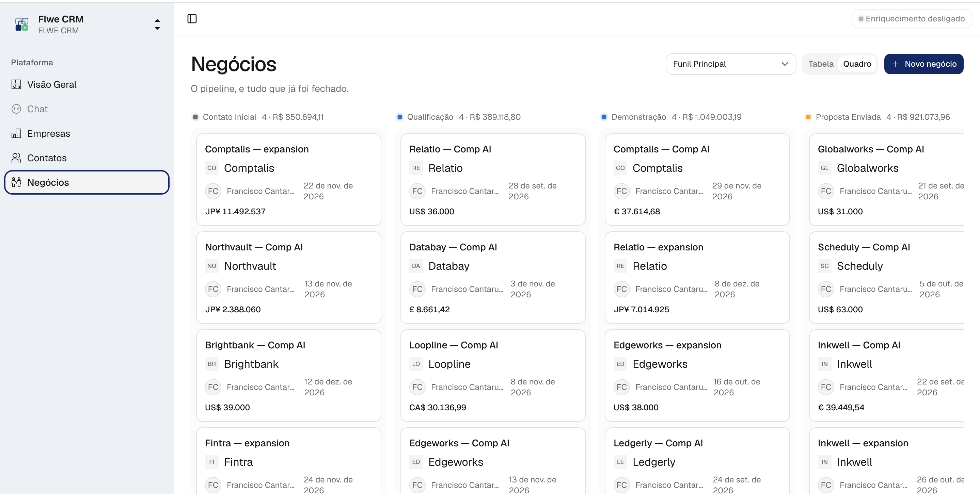Switch to Quadro view
The image size is (980, 494).
click(857, 64)
